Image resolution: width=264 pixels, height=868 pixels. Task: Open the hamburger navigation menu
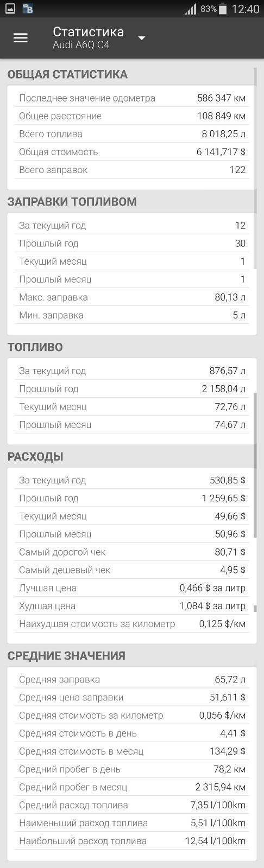click(x=20, y=38)
